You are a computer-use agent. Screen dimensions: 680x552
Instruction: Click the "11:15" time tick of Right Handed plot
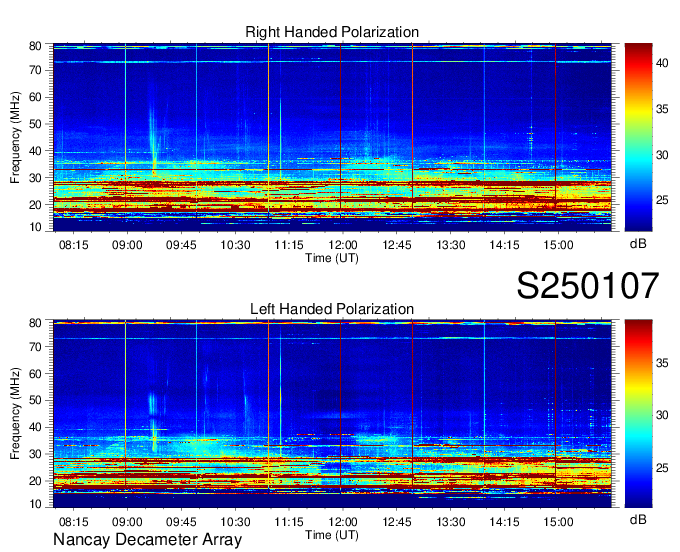[x=289, y=245]
